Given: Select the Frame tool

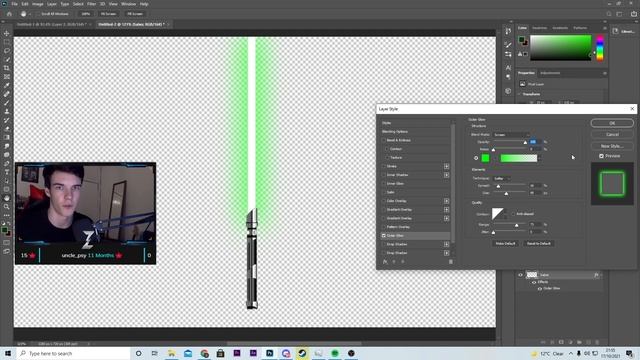Looking at the screenshot, I should [7, 77].
